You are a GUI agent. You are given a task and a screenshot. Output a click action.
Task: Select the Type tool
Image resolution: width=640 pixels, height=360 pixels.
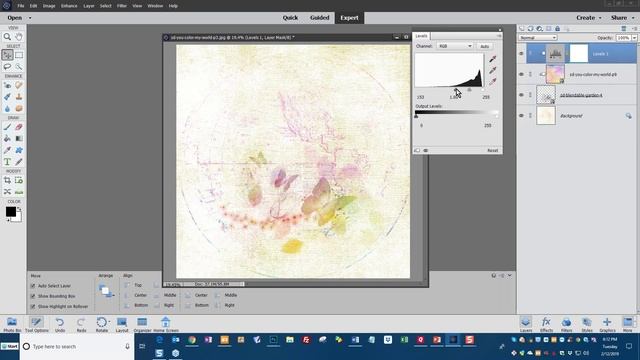7,162
